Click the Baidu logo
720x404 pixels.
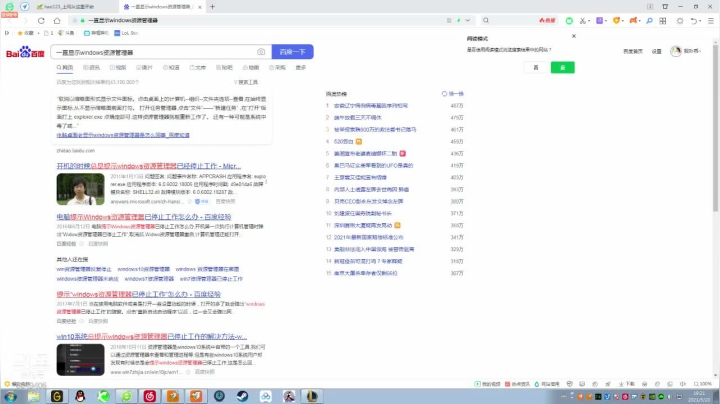click(x=25, y=52)
